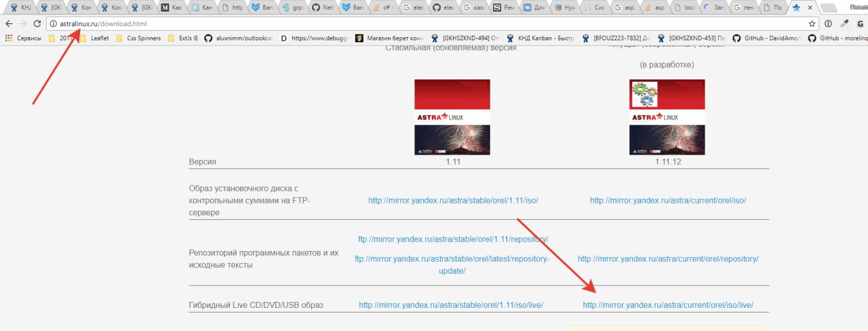Open the 2017 bookmarks folder
Image resolution: width=868 pixels, height=331 pixels.
click(x=62, y=39)
